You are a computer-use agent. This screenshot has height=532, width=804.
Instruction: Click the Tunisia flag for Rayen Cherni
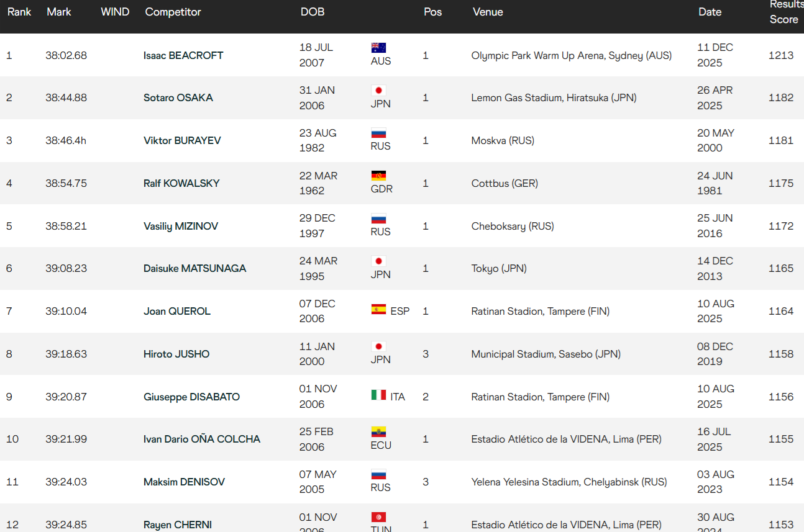[378, 517]
